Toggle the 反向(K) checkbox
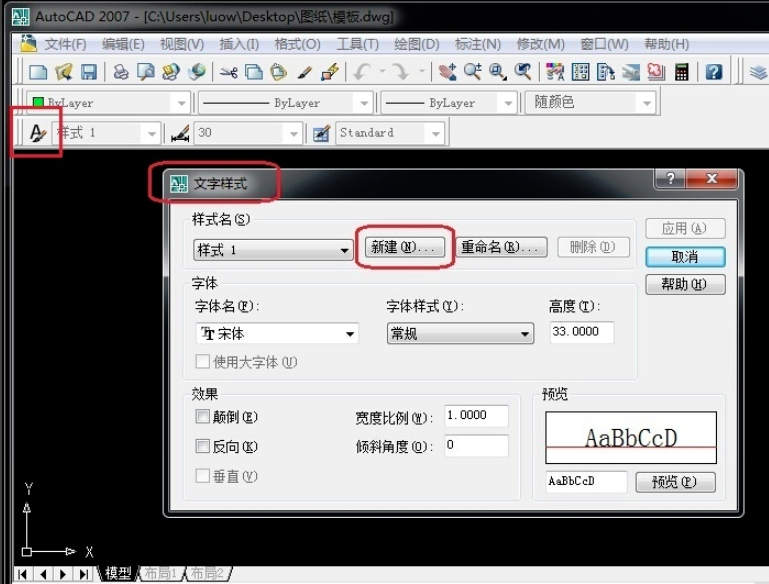This screenshot has width=769, height=584. tap(203, 446)
